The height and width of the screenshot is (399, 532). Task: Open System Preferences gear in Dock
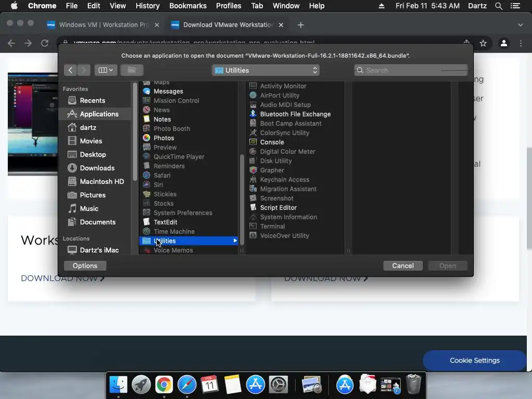pyautogui.click(x=278, y=385)
